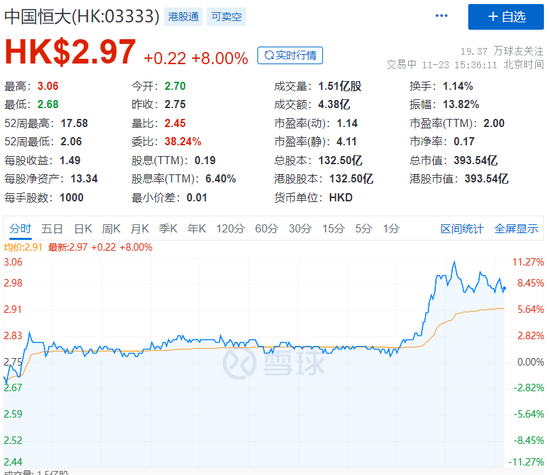Switch to the 日K chart tab
550x475 pixels.
pos(83,229)
